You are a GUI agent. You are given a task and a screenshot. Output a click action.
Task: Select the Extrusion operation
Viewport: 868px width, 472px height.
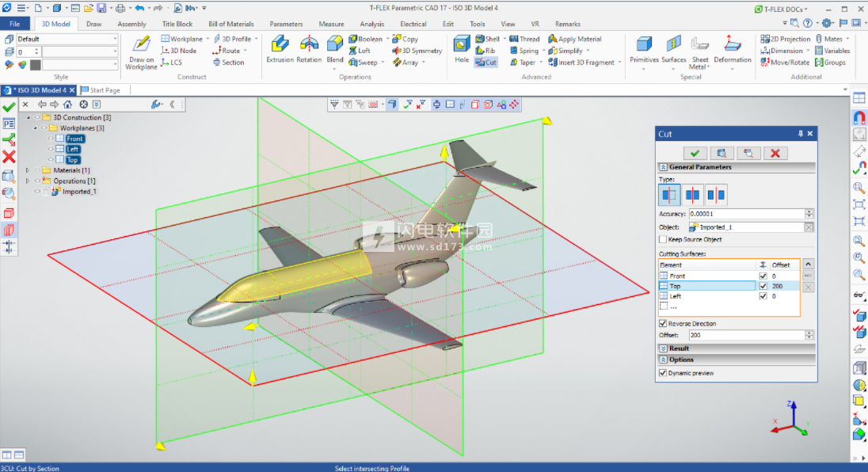tap(280, 48)
